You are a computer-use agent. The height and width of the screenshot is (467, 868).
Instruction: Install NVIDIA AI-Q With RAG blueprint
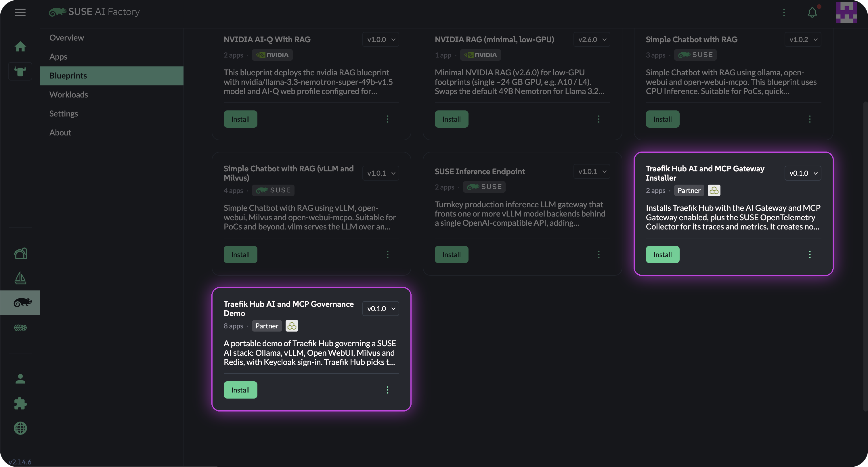240,119
